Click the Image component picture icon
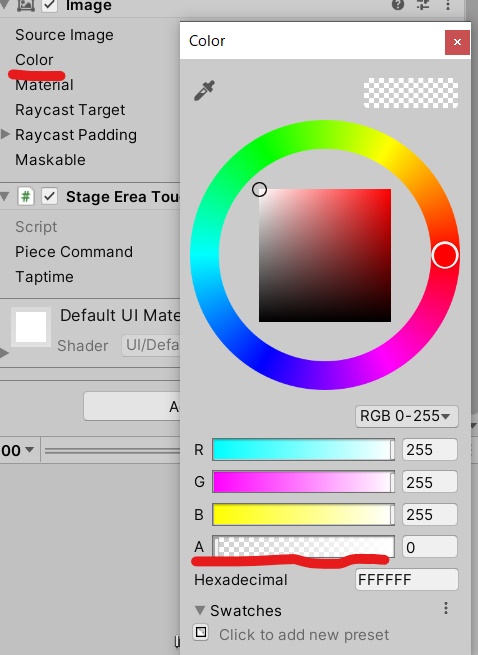The width and height of the screenshot is (478, 655). pos(25,5)
